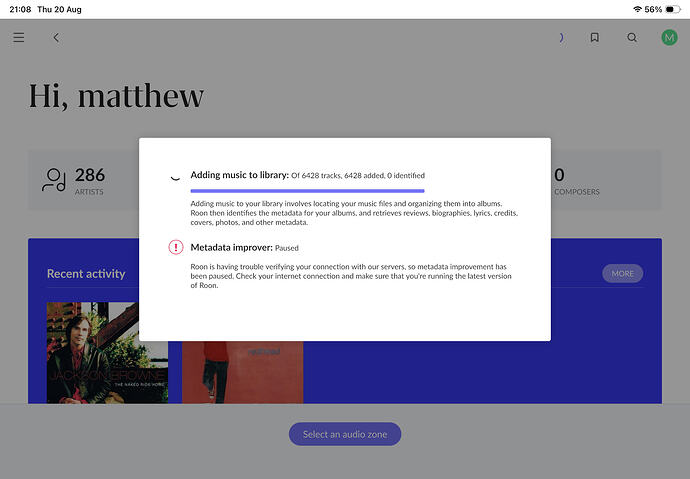Click the Recent activity heading

[86, 274]
